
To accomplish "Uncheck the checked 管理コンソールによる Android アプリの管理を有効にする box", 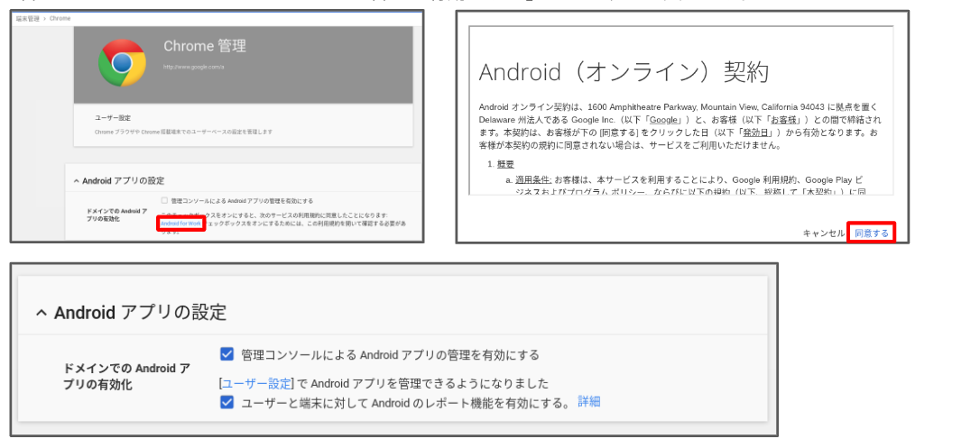I will pyautogui.click(x=227, y=354).
